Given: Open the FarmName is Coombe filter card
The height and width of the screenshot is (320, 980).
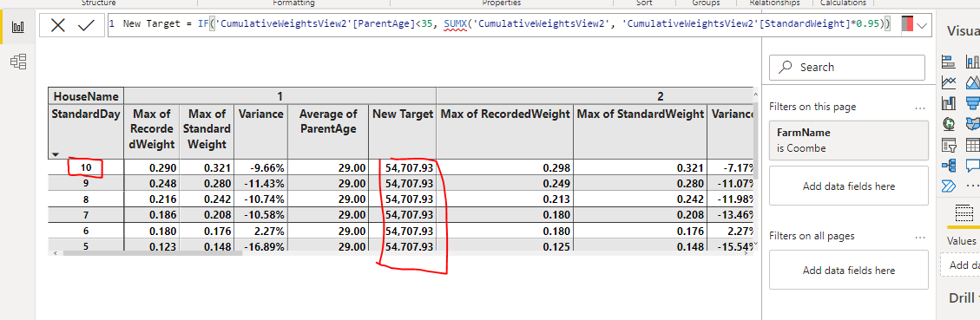Looking at the screenshot, I should (849, 140).
